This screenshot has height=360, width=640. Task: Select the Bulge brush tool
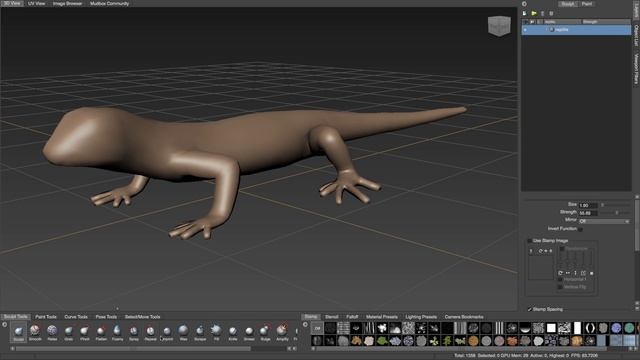(265, 331)
